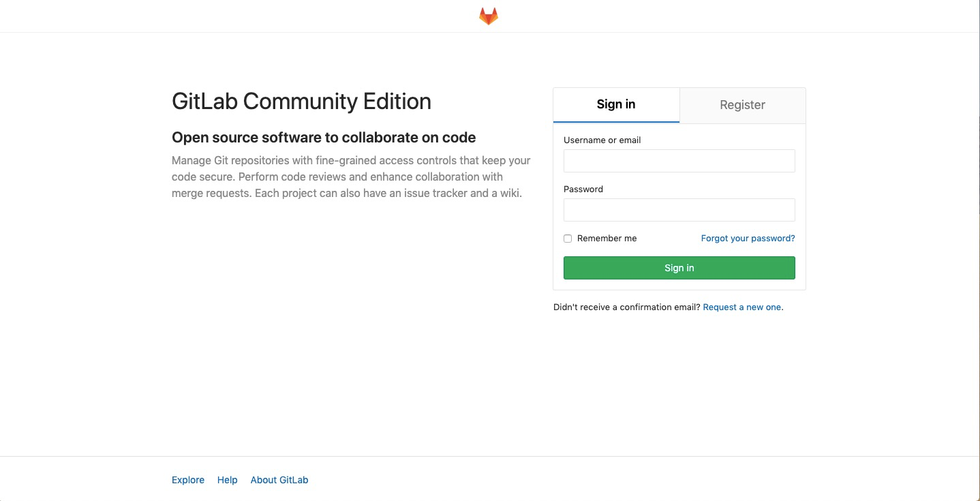Click the Didn't receive a confirmation email text
The image size is (980, 501).
pyautogui.click(x=626, y=307)
